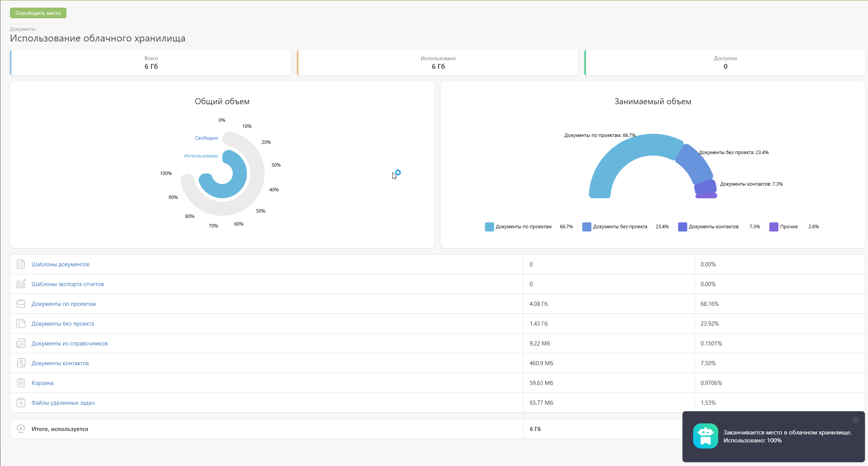Open the Шаблоны документов link
This screenshot has height=466, width=868.
pyautogui.click(x=60, y=264)
